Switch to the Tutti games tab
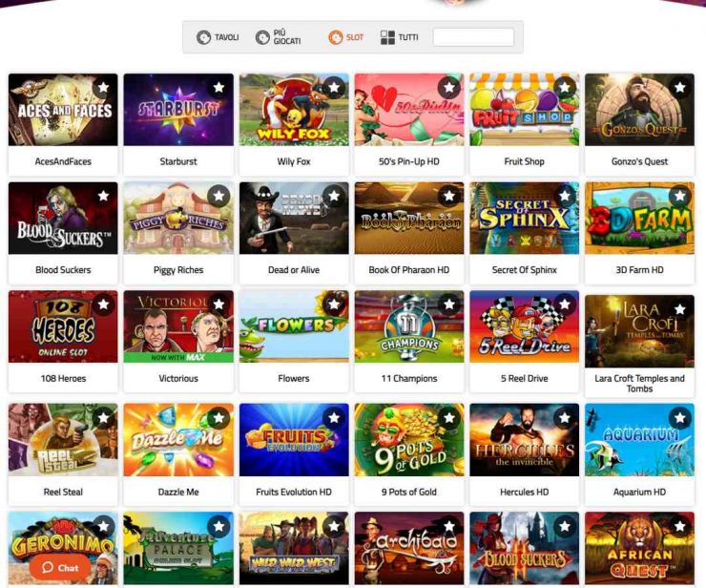The height and width of the screenshot is (588, 706). point(400,37)
